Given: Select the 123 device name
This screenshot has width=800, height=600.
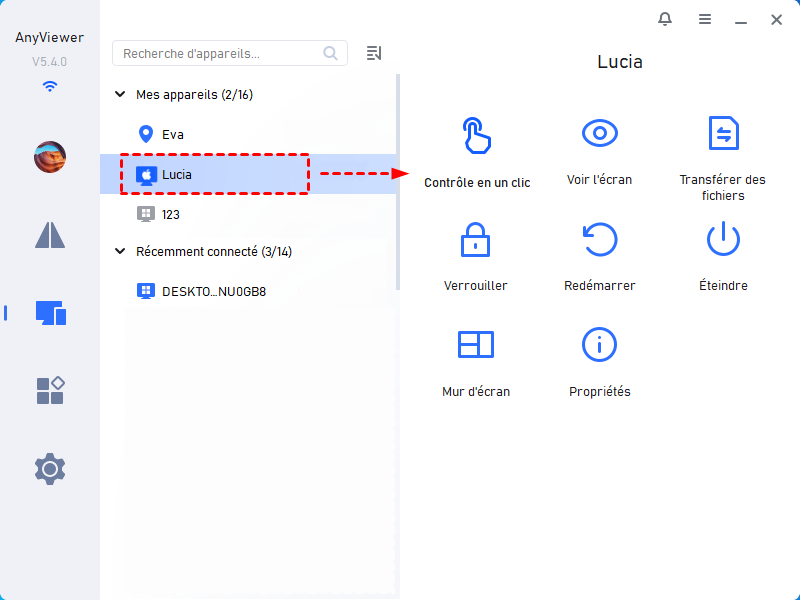Looking at the screenshot, I should [171, 215].
